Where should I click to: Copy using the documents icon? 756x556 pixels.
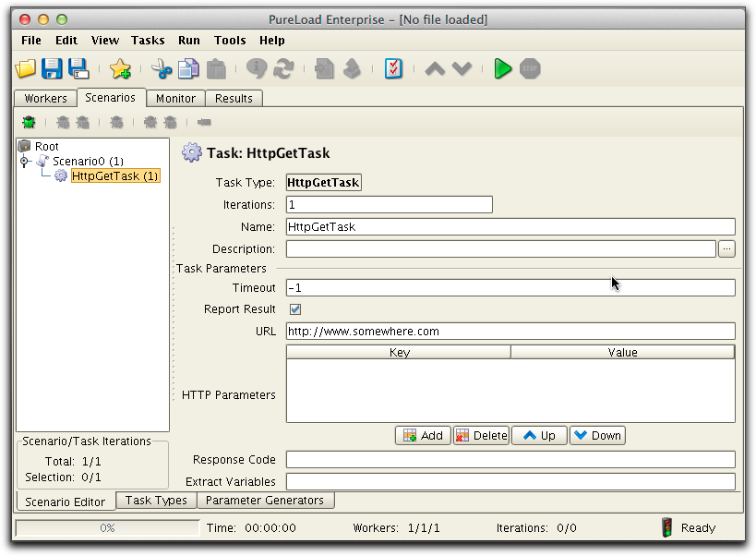coord(188,68)
